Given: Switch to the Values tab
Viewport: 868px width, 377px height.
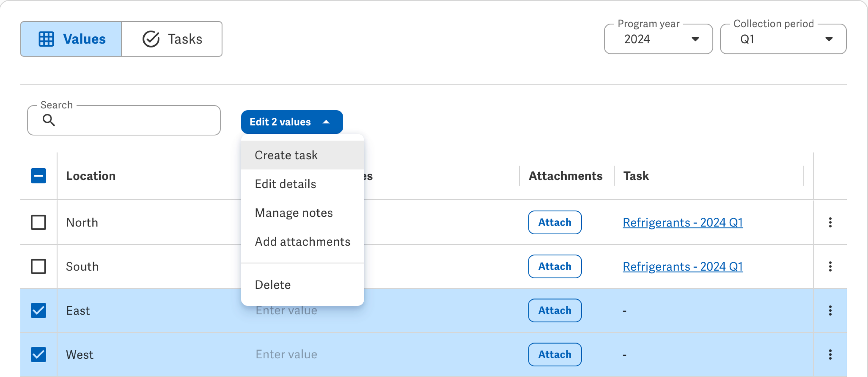Looking at the screenshot, I should click(x=71, y=39).
